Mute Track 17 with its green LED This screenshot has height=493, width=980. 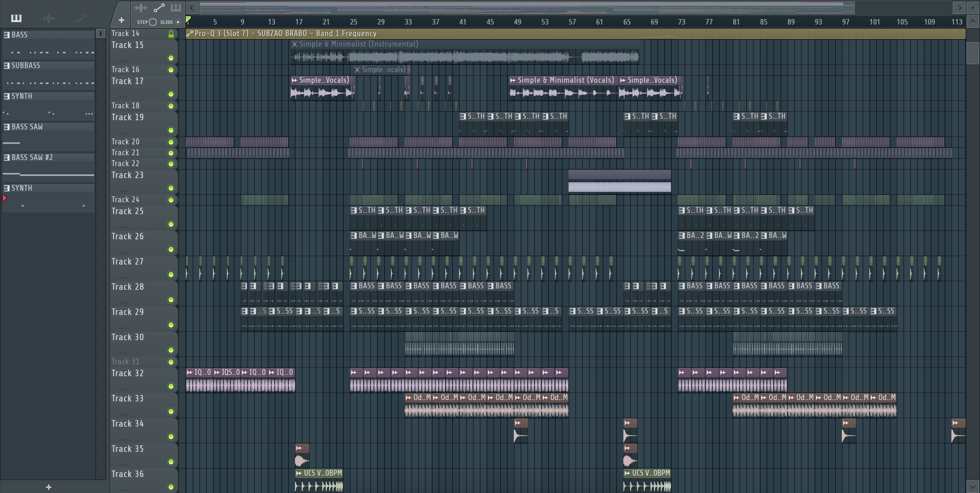(171, 94)
